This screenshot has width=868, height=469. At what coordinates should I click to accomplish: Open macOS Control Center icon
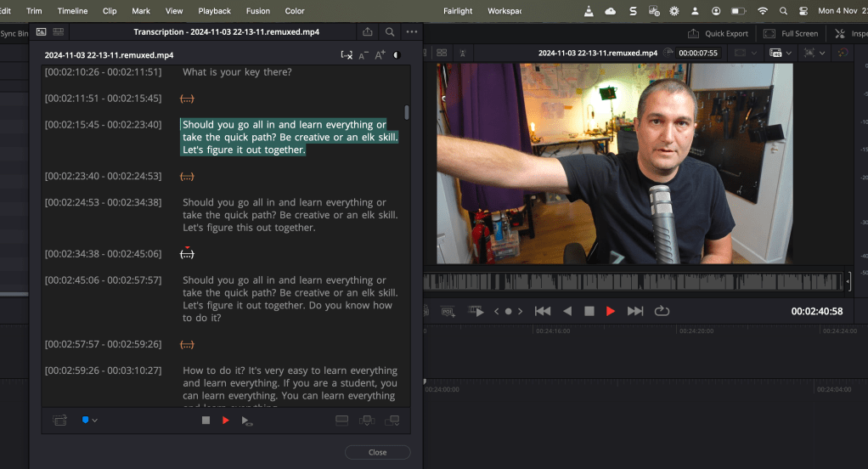[x=803, y=10]
